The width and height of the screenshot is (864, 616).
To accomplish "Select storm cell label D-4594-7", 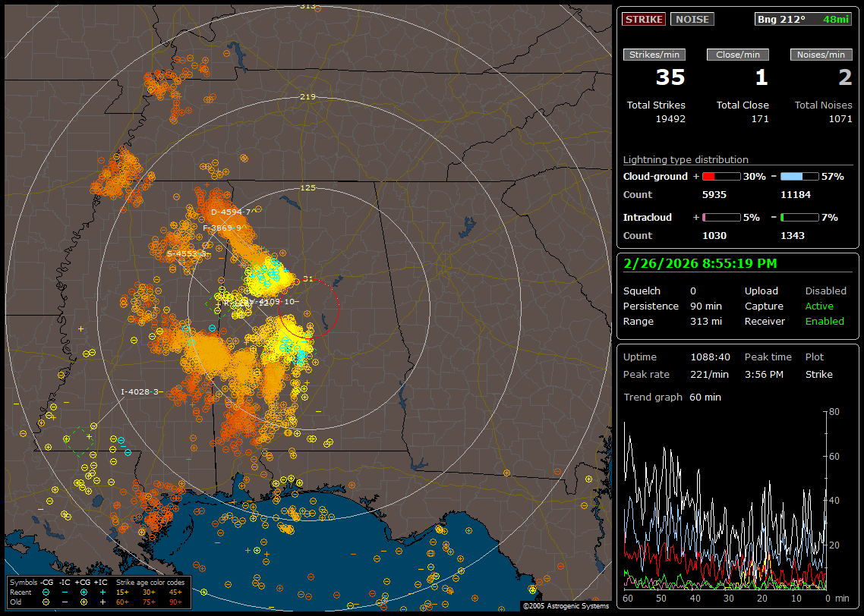I will [x=230, y=212].
